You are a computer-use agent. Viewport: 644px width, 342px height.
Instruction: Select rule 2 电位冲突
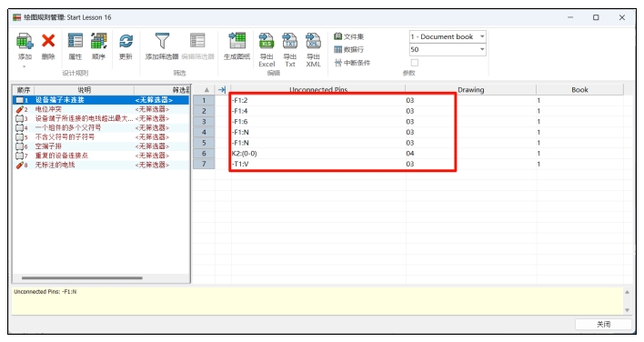point(102,109)
